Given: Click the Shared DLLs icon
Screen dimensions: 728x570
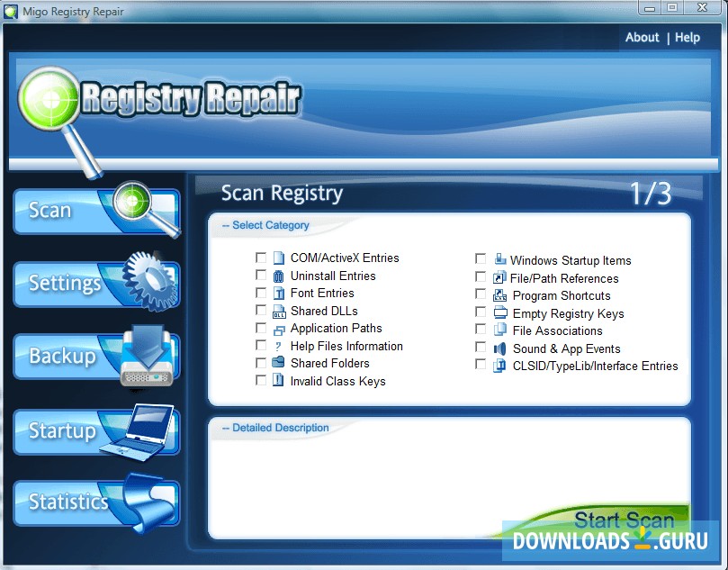Looking at the screenshot, I should point(279,312).
